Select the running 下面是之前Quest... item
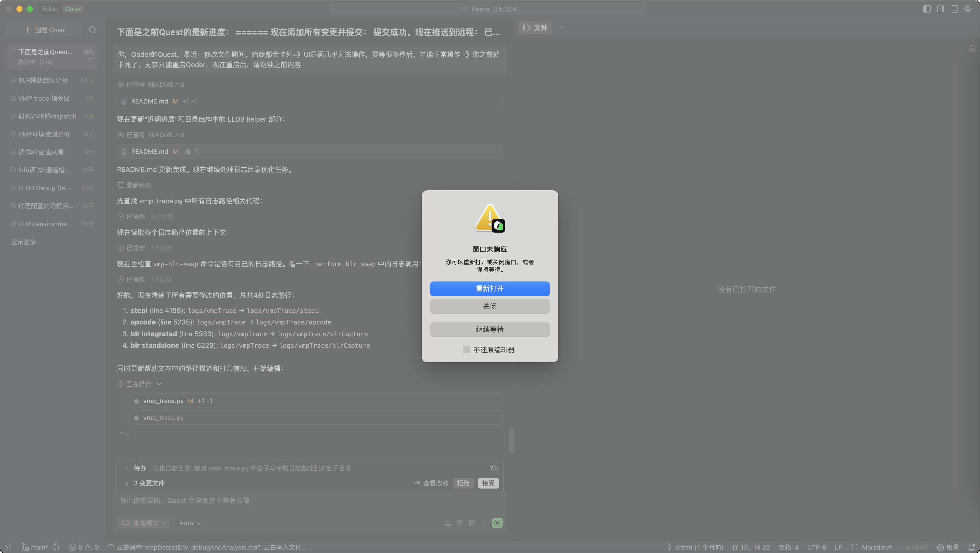Image resolution: width=980 pixels, height=553 pixels. [52, 57]
